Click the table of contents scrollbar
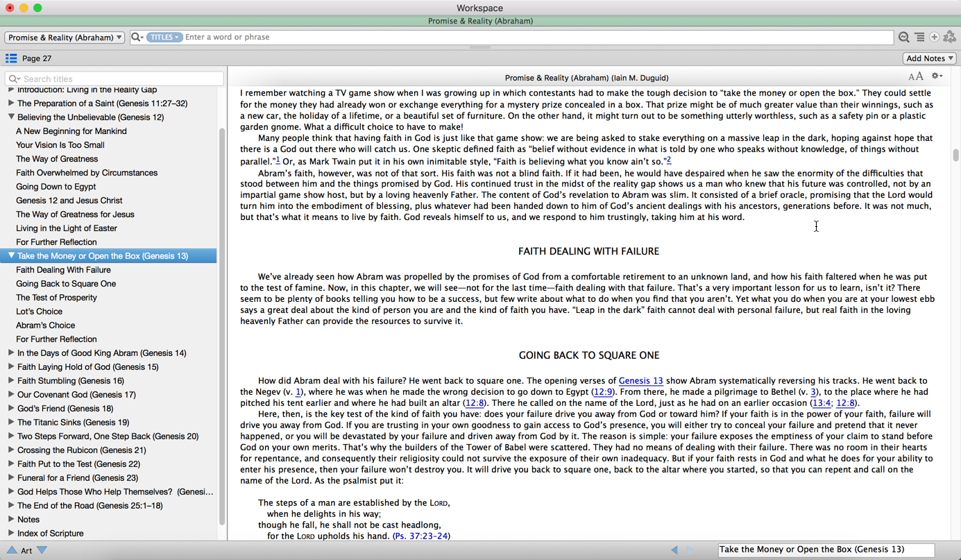Image resolution: width=961 pixels, height=560 pixels. (222, 326)
